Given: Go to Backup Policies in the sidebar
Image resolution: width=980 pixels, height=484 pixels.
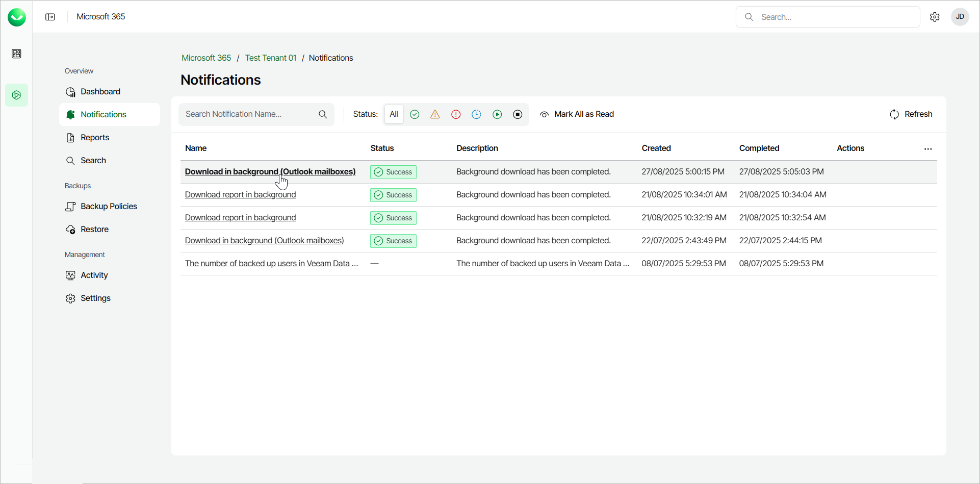Looking at the screenshot, I should [x=110, y=207].
